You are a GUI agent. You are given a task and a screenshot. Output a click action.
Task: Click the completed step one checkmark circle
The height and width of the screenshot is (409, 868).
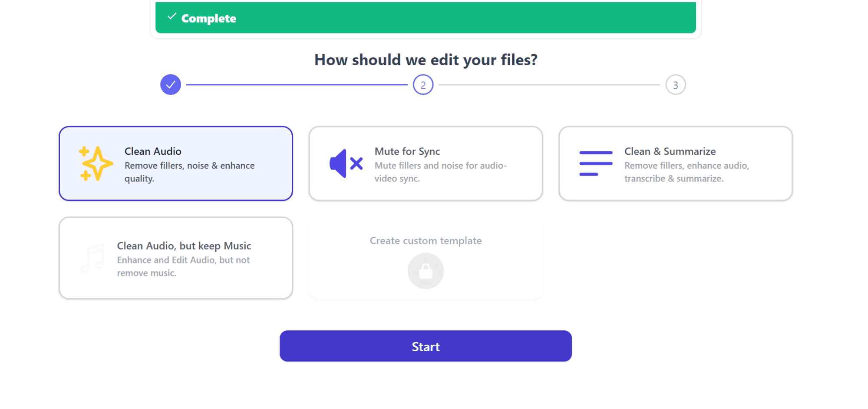[171, 85]
